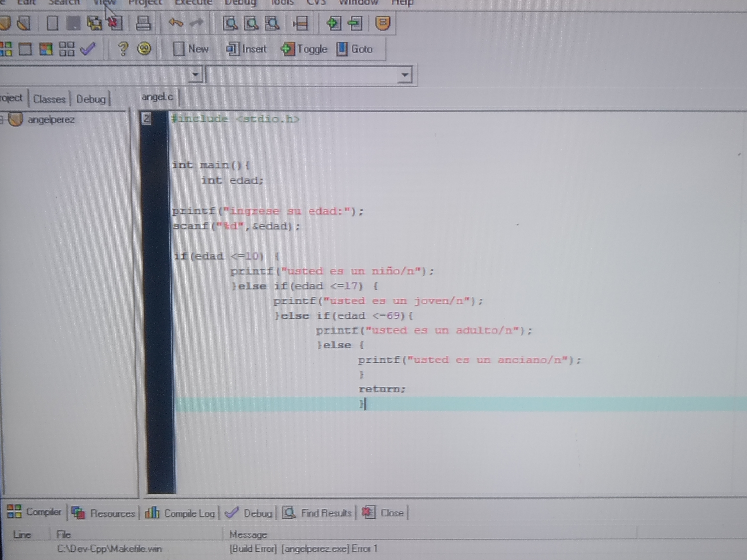Click the Print icon in toolbar
The width and height of the screenshot is (747, 560).
click(143, 23)
